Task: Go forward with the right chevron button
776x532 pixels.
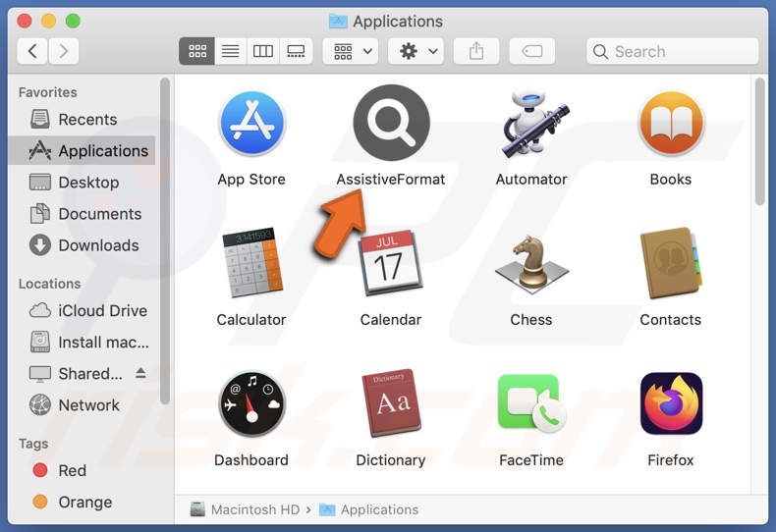Action: click(63, 51)
